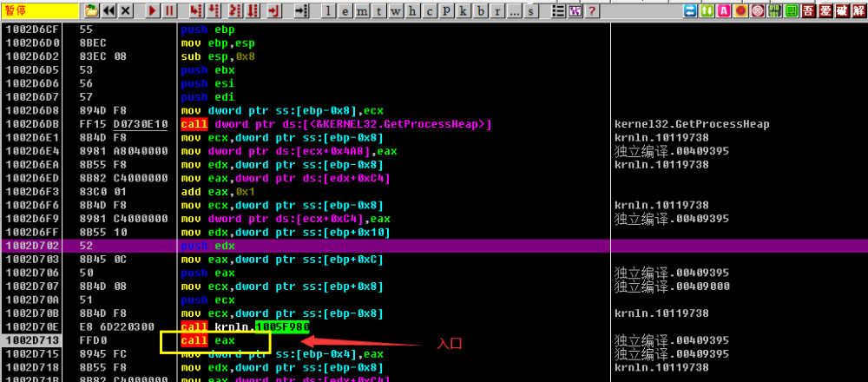Open the Memory map with the m button
The width and height of the screenshot is (868, 382).
[361, 10]
